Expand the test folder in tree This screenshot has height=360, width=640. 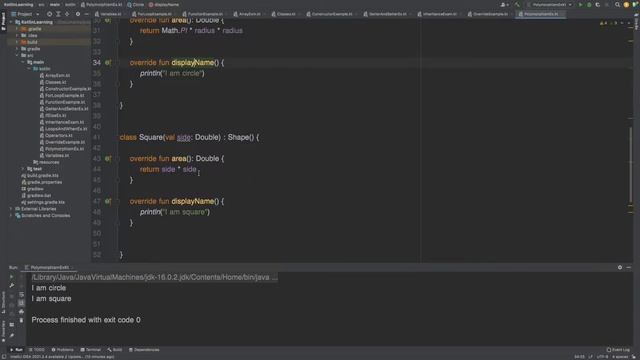point(23,169)
